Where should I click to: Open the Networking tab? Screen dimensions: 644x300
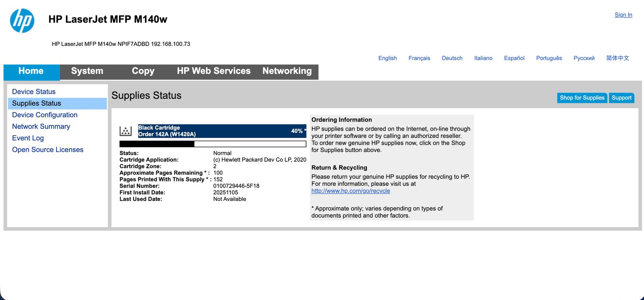(x=287, y=72)
